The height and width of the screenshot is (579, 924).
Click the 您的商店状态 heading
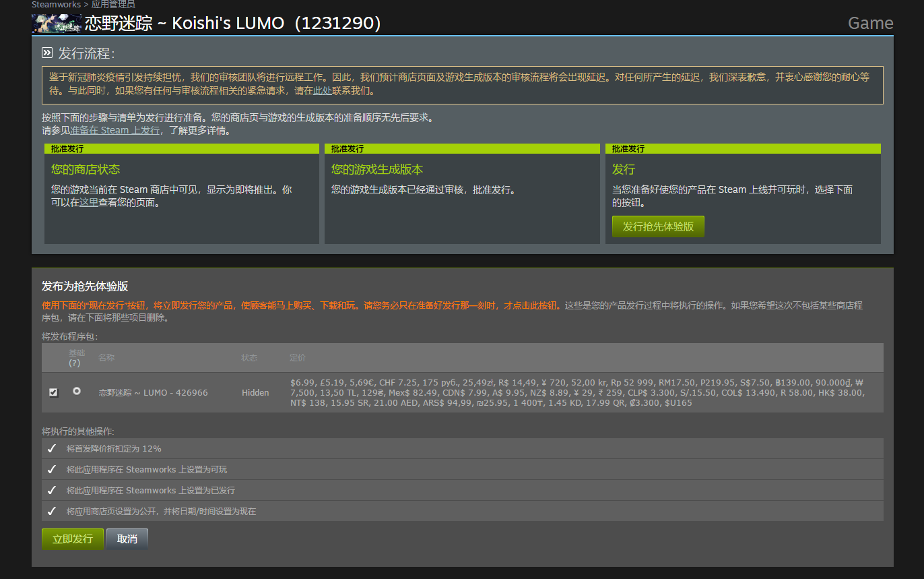coord(86,169)
